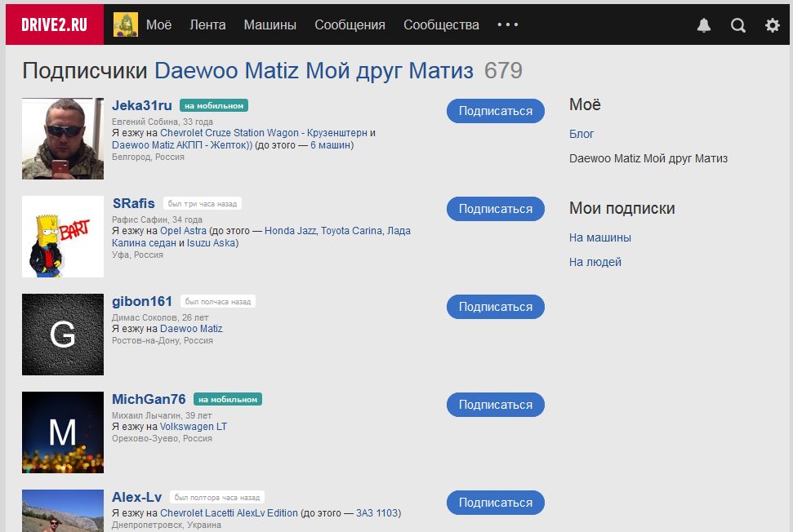Image resolution: width=793 pixels, height=532 pixels.
Task: Click the search magnifier icon
Action: (x=738, y=25)
